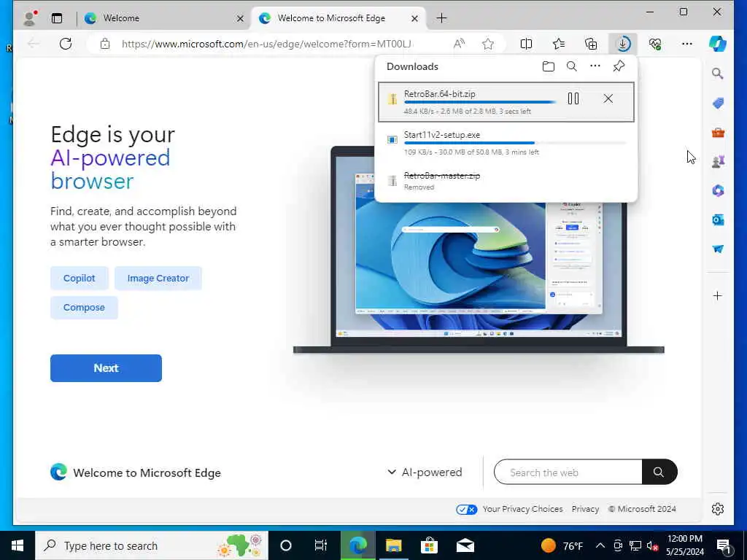Click taskbar search box
This screenshot has height=560, width=747.
click(x=152, y=545)
